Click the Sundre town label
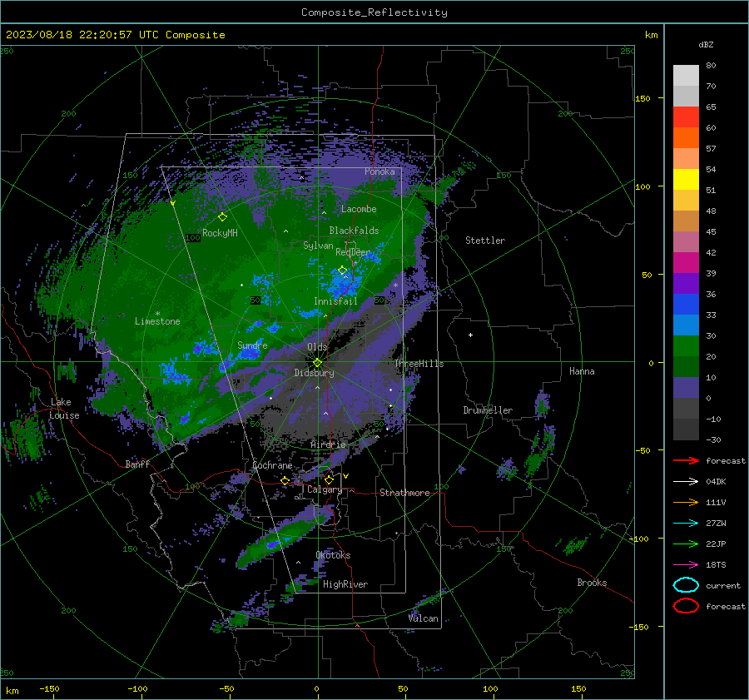Viewport: 749px width, 700px height. tap(252, 345)
